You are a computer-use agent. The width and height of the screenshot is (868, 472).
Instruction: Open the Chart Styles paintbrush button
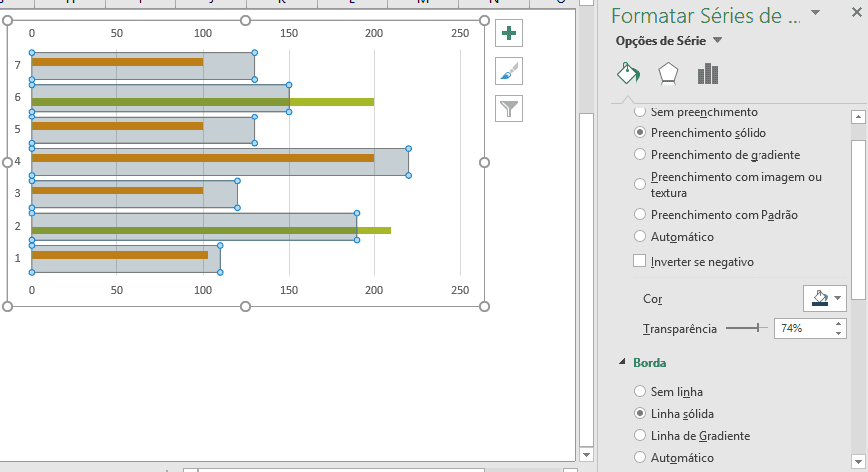(509, 71)
